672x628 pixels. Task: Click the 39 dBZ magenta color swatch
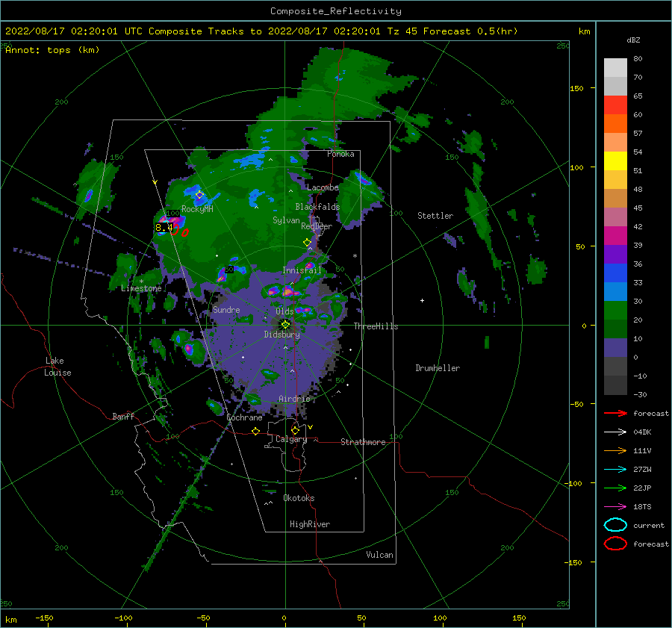tap(615, 235)
